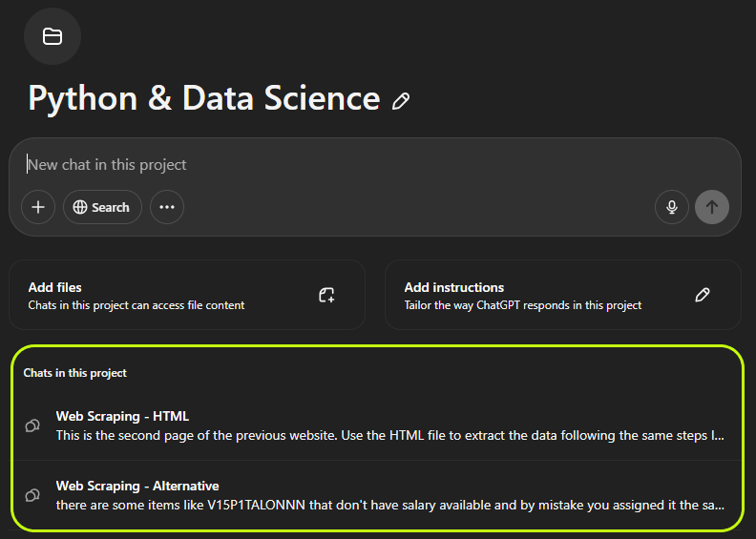Start voice dictation with the microphone

coord(672,207)
